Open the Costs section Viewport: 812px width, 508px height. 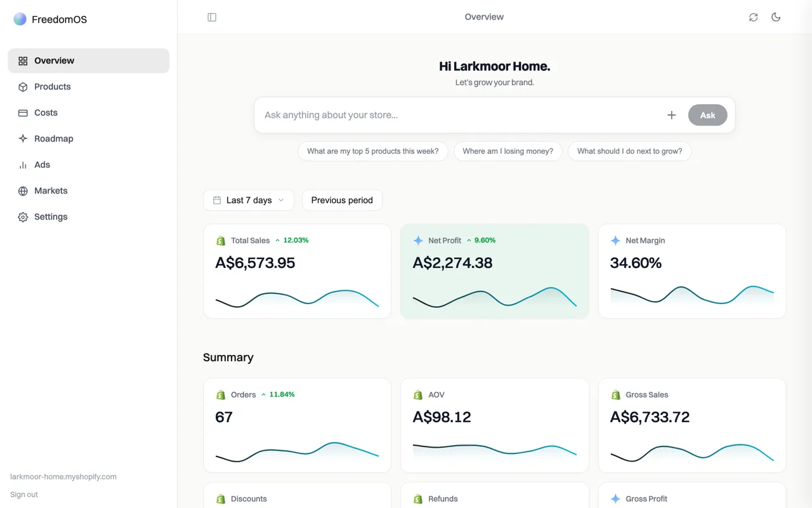(x=89, y=113)
